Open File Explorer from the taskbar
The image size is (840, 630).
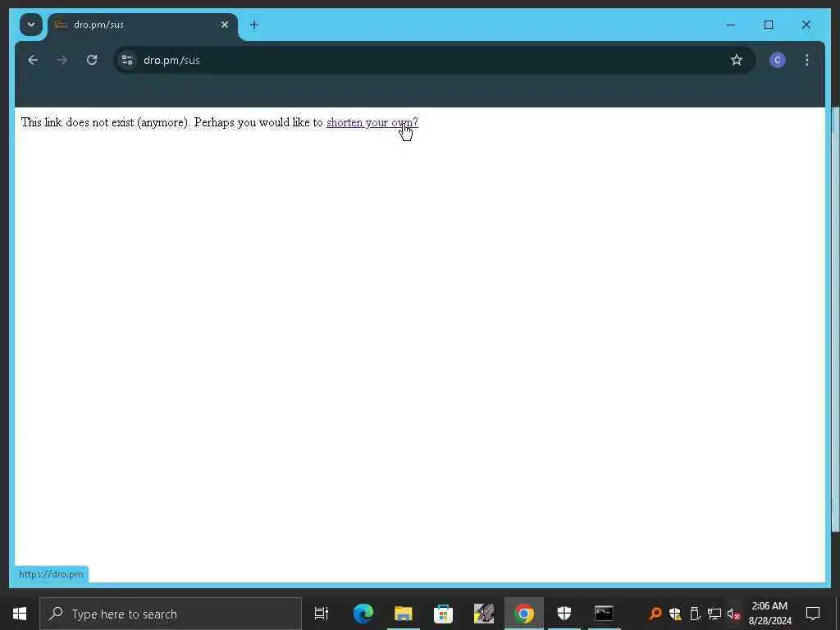pos(404,614)
